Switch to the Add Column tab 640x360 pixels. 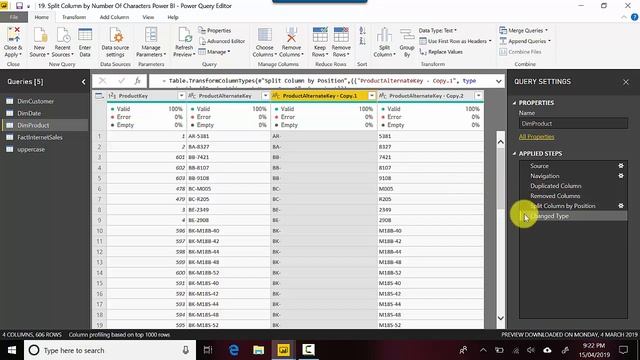click(x=114, y=17)
